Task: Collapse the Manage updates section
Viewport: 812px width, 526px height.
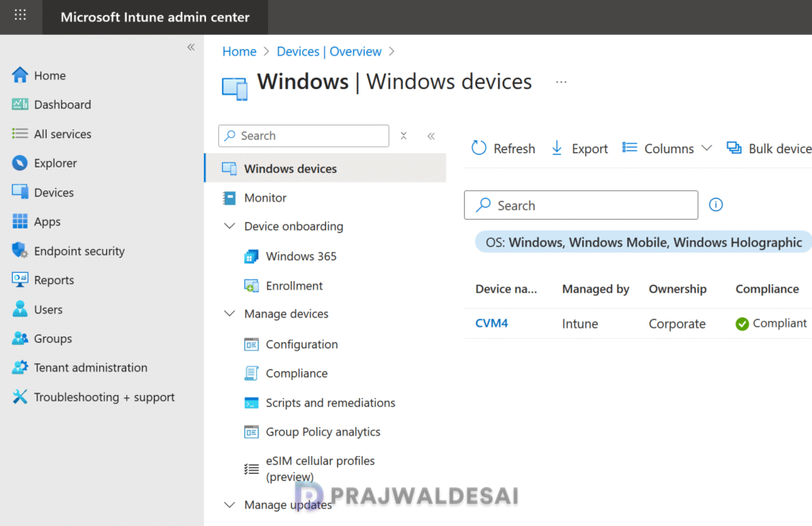Action: pos(229,505)
